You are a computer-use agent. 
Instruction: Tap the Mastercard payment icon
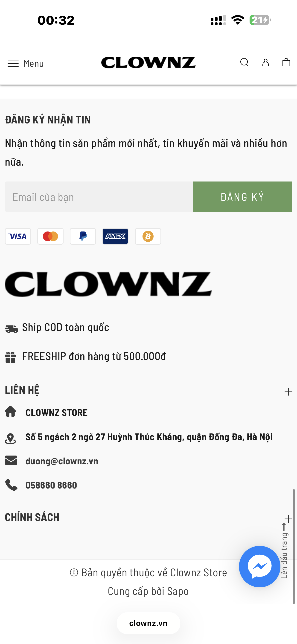coord(50,236)
